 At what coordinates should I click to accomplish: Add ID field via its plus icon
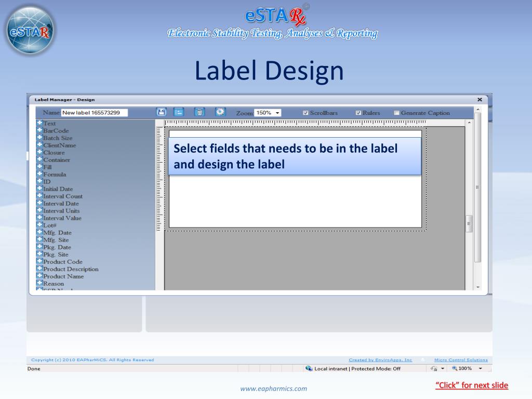pos(39,181)
